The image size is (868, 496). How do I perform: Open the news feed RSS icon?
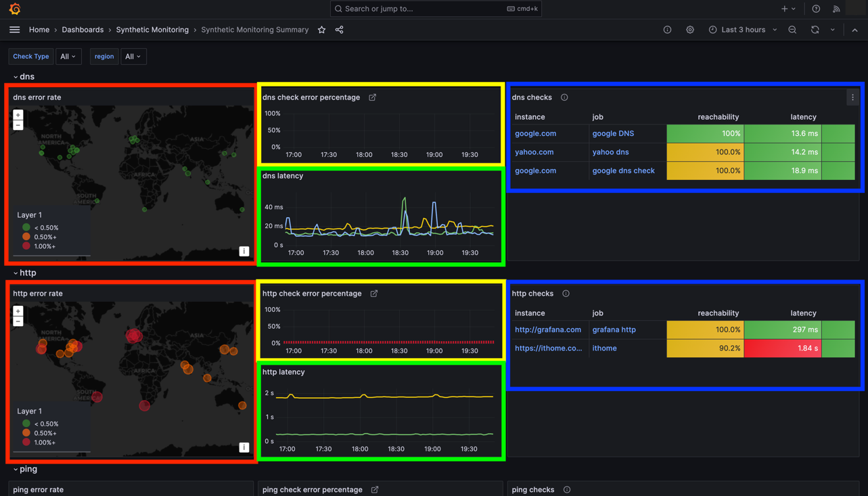point(836,9)
